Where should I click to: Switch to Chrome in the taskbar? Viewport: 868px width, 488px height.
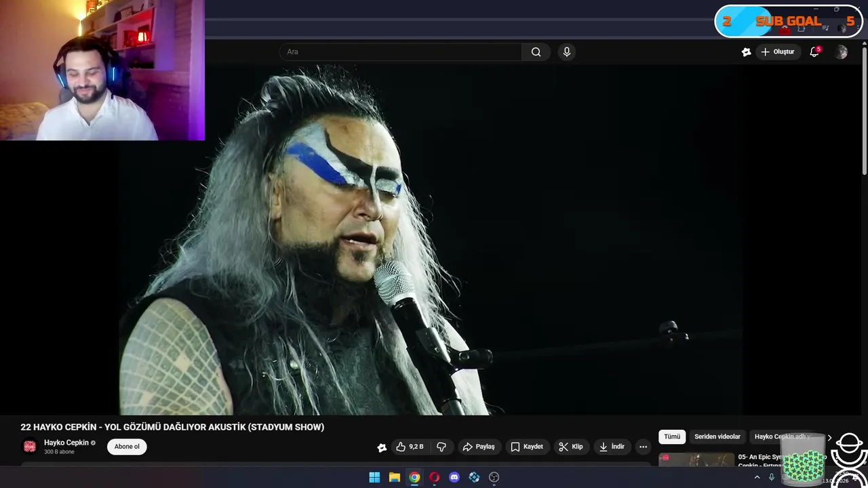(x=414, y=478)
